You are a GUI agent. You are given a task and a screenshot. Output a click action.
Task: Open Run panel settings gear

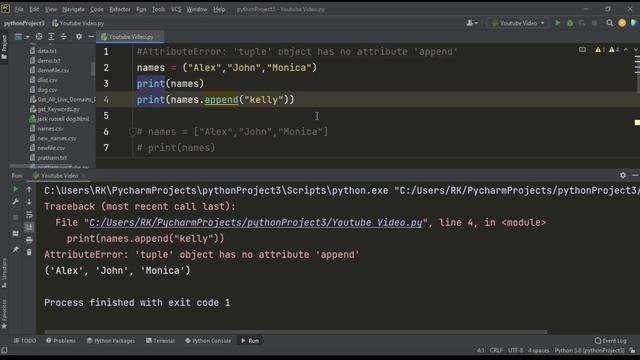point(623,175)
